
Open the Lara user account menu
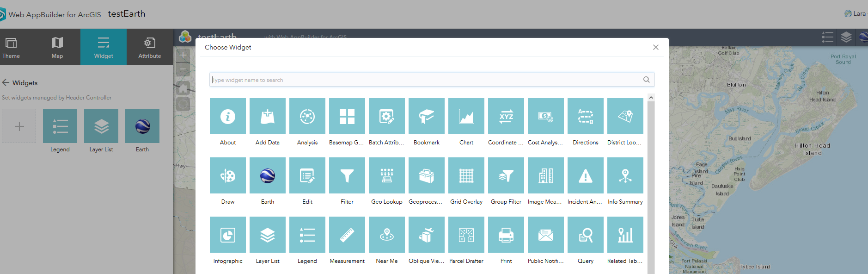(856, 13)
